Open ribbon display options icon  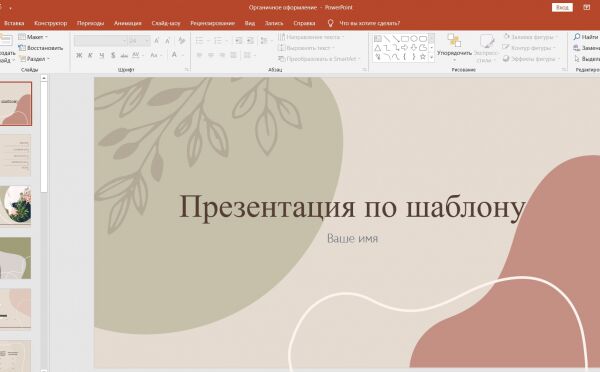(587, 7)
